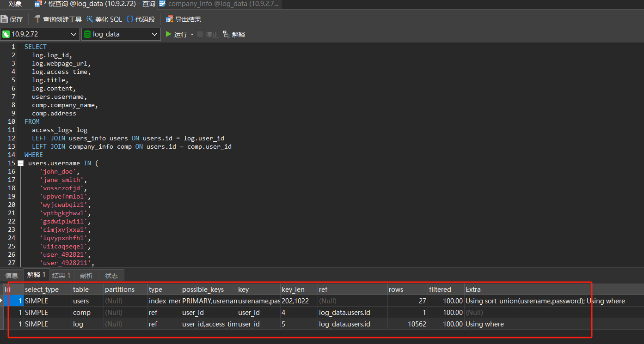Export results via 导出结果
Screen dimensions: 644x344
184,19
